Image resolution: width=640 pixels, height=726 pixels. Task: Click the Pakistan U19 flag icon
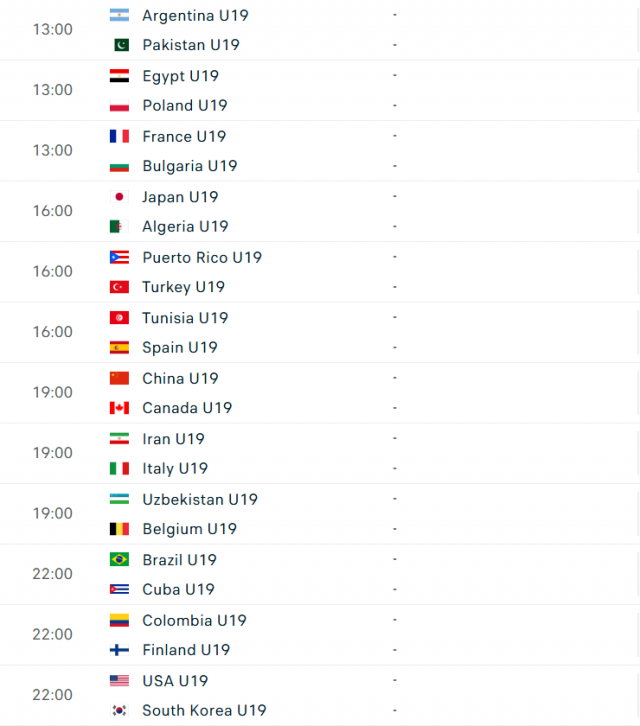pos(119,45)
